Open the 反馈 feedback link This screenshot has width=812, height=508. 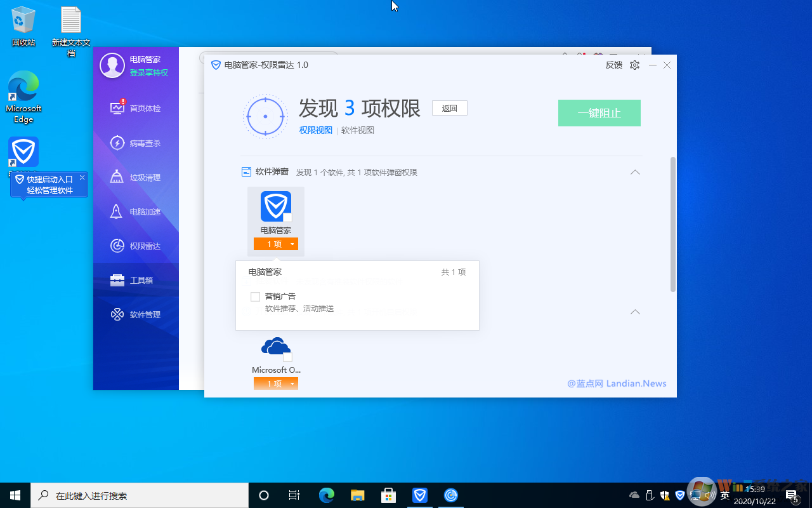(x=613, y=65)
